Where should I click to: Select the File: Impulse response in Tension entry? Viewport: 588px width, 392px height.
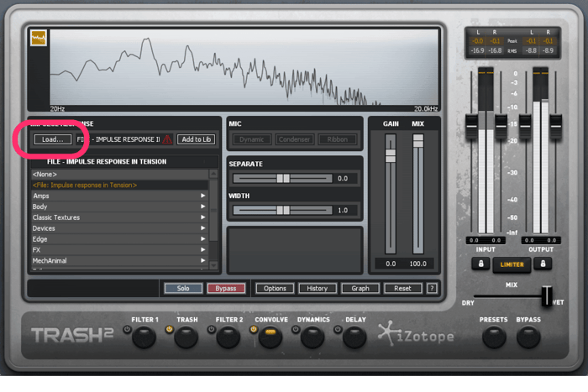point(120,186)
